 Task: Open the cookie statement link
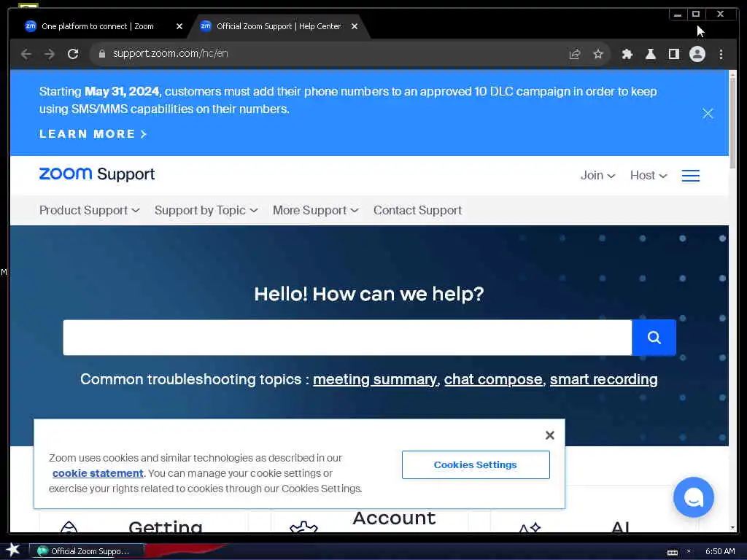98,472
